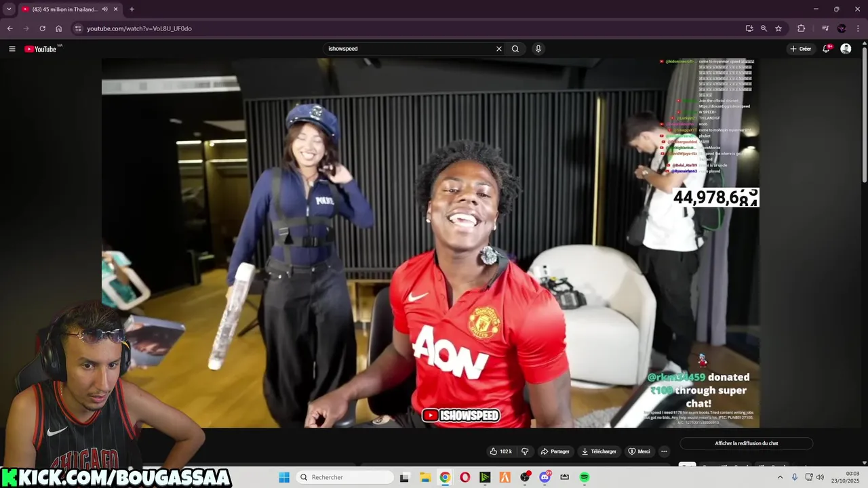
Task: Click the video player to pause
Action: pos(431,243)
